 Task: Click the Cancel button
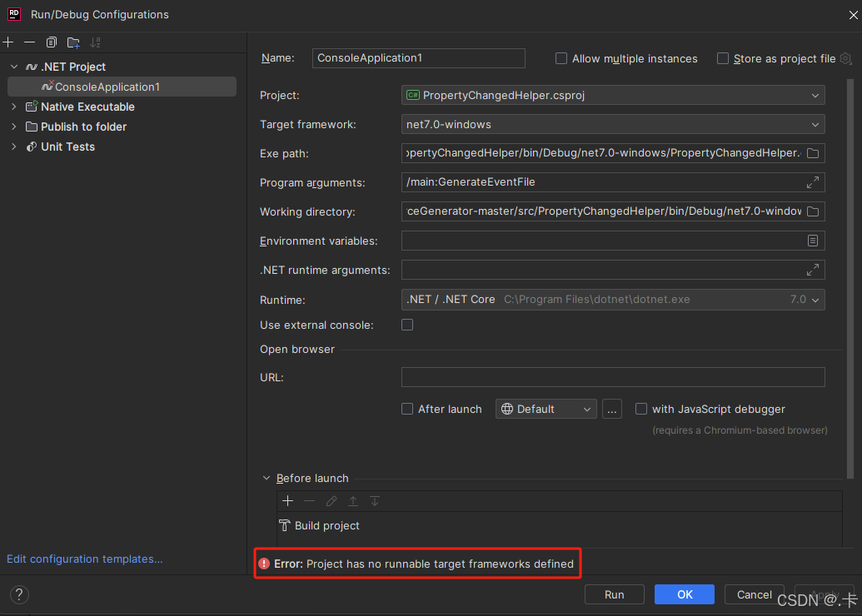[755, 594]
